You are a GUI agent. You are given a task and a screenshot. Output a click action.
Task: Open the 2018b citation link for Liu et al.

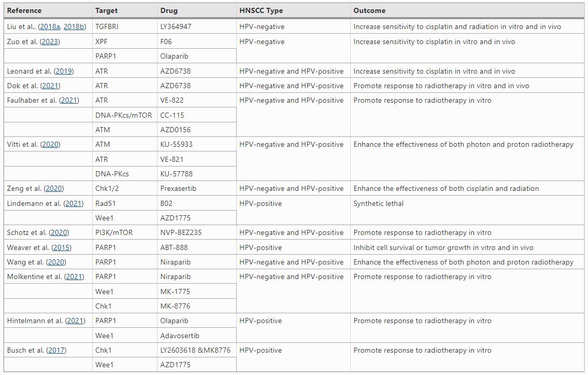74,26
